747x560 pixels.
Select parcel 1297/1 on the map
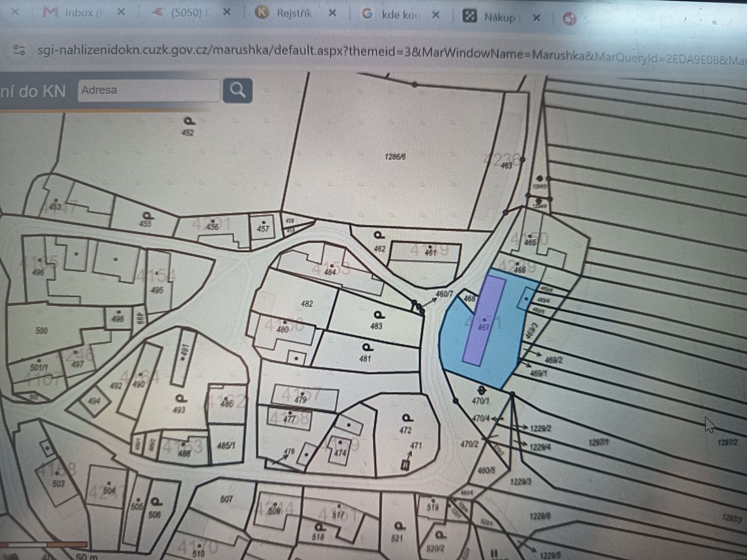599,442
